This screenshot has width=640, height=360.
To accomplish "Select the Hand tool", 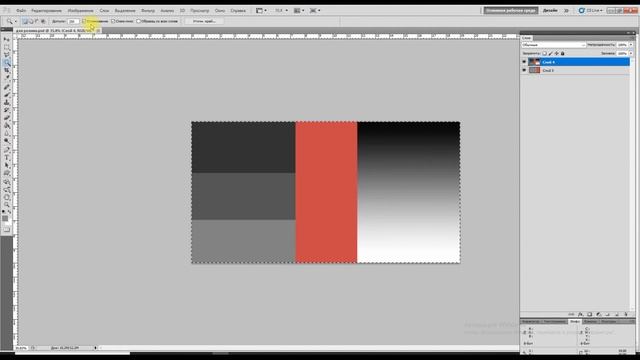I will (7, 198).
